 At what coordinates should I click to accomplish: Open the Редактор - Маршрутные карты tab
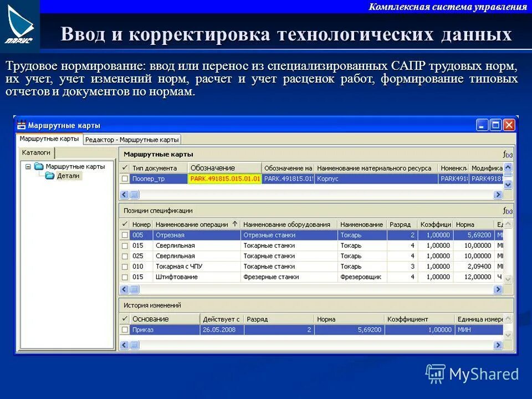pyautogui.click(x=132, y=140)
